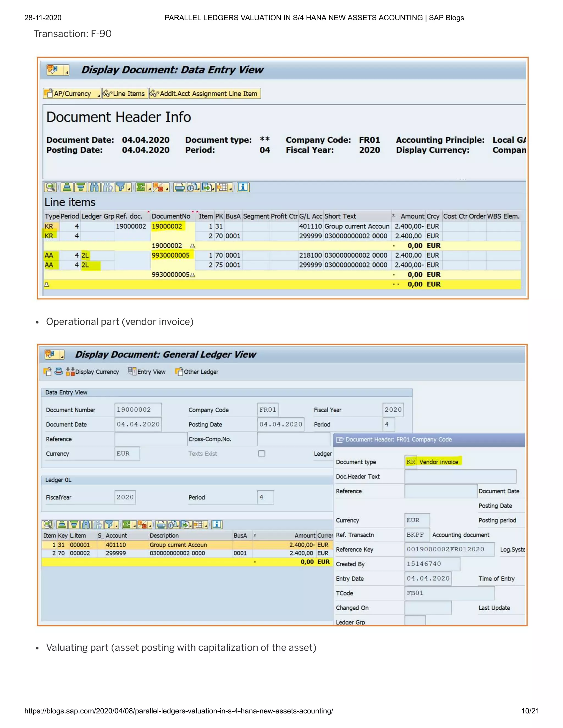This screenshot has height=728, width=563.
Task: Click the Print icon in Line items toolbar
Action: click(180, 187)
